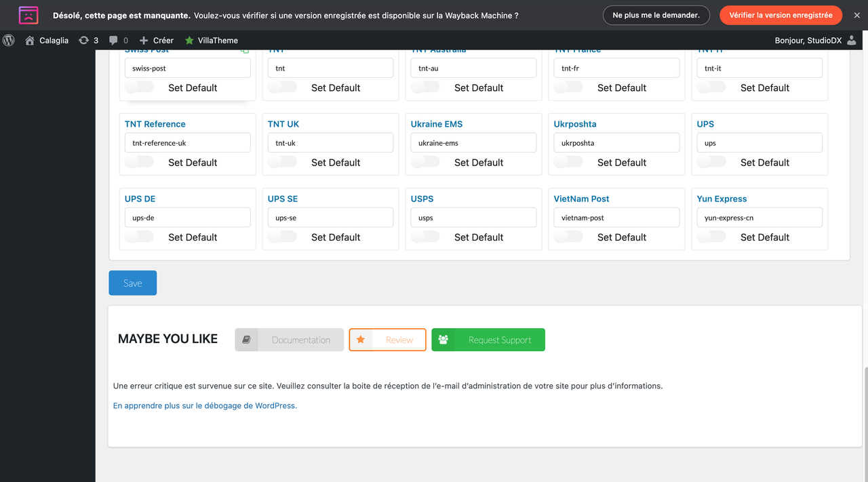The image size is (868, 482).
Task: Click the home icon beside Calaglia
Action: pyautogui.click(x=30, y=40)
